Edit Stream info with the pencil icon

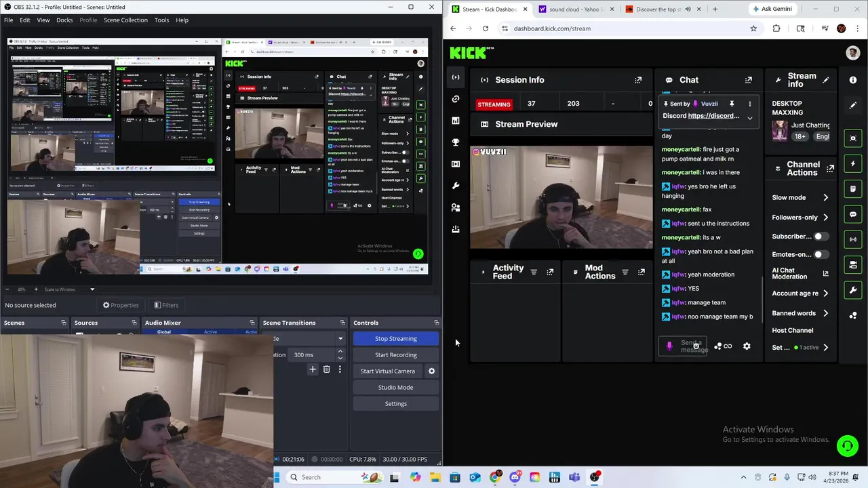(826, 80)
